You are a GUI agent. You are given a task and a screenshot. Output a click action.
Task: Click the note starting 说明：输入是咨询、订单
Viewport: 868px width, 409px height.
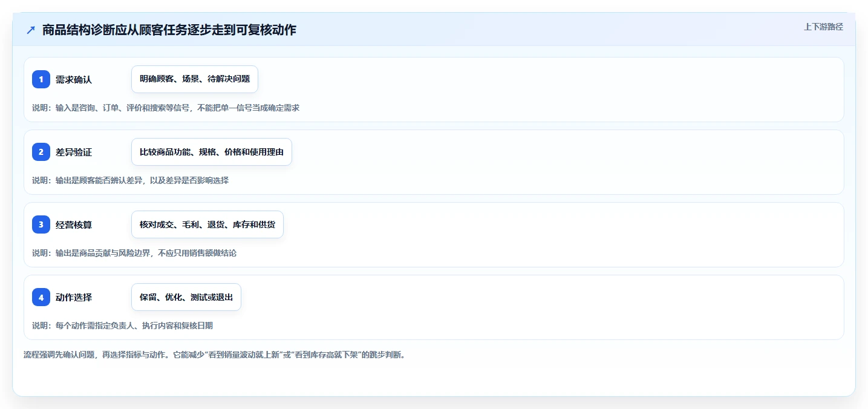[x=166, y=108]
